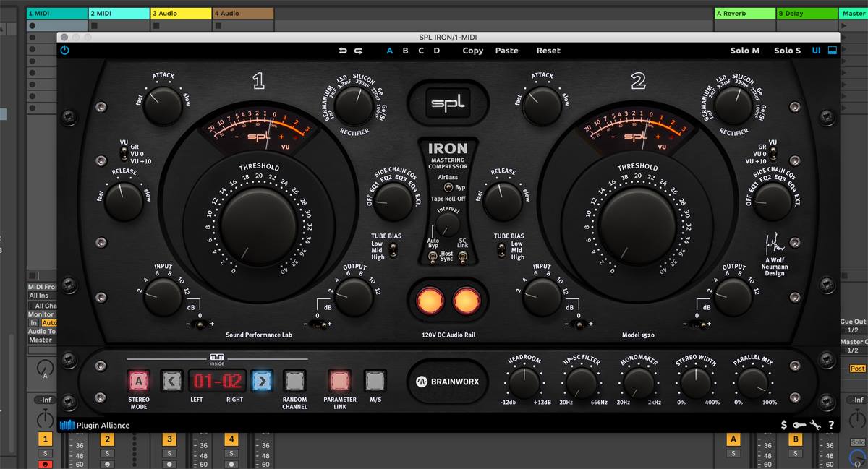
Task: Click the Stereo Width knob
Action: tap(696, 382)
